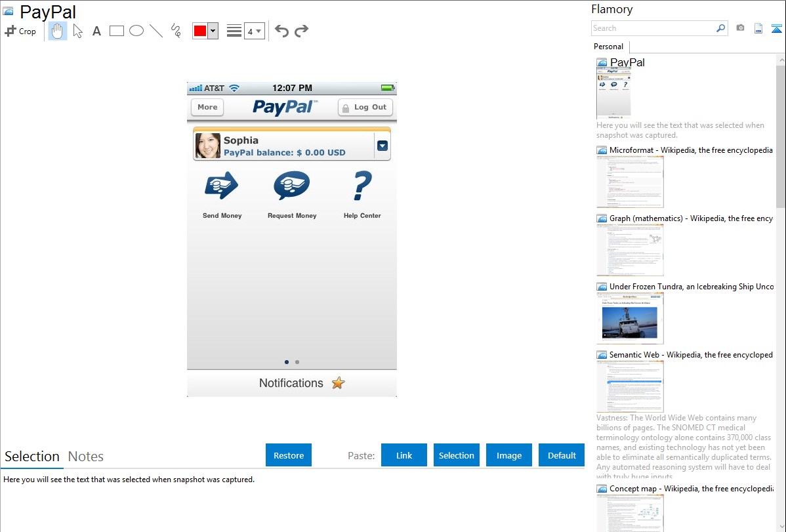The width and height of the screenshot is (786, 532).
Task: Click Sophia's profile photo
Action: pyautogui.click(x=208, y=146)
